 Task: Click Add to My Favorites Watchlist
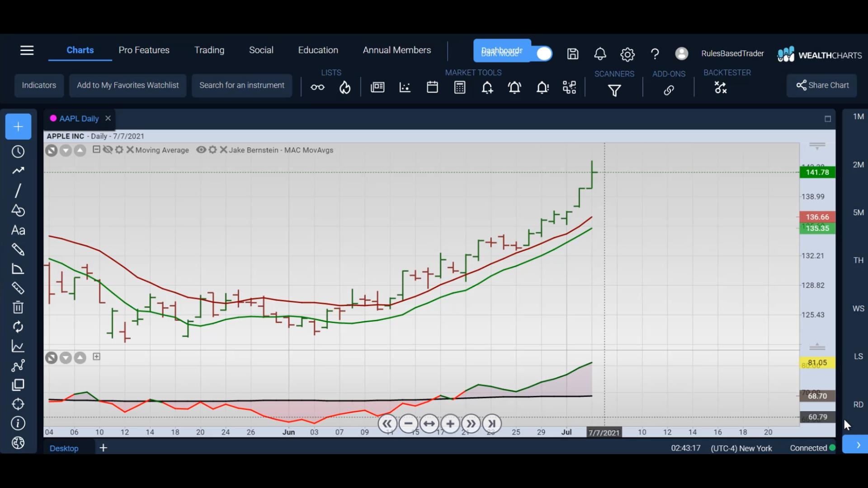click(x=127, y=85)
